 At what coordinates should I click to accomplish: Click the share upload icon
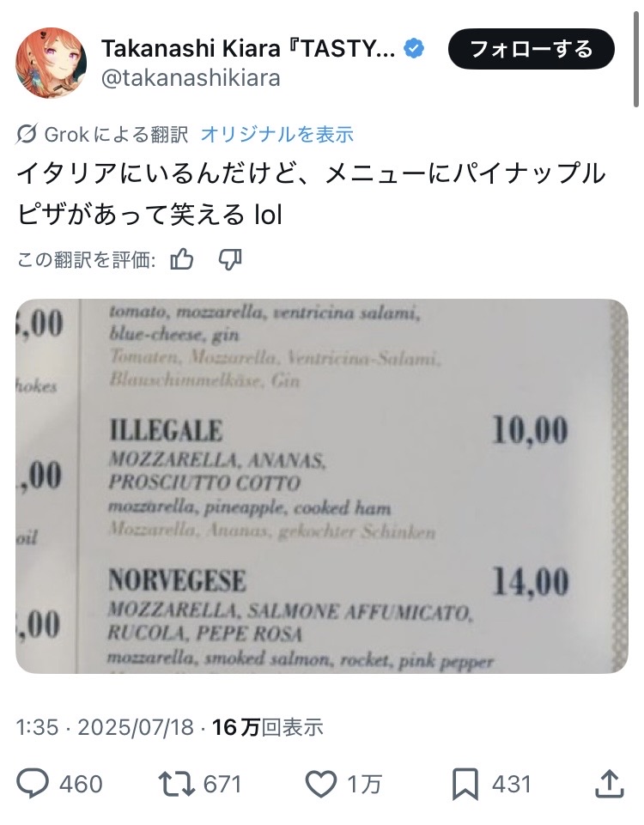(610, 784)
